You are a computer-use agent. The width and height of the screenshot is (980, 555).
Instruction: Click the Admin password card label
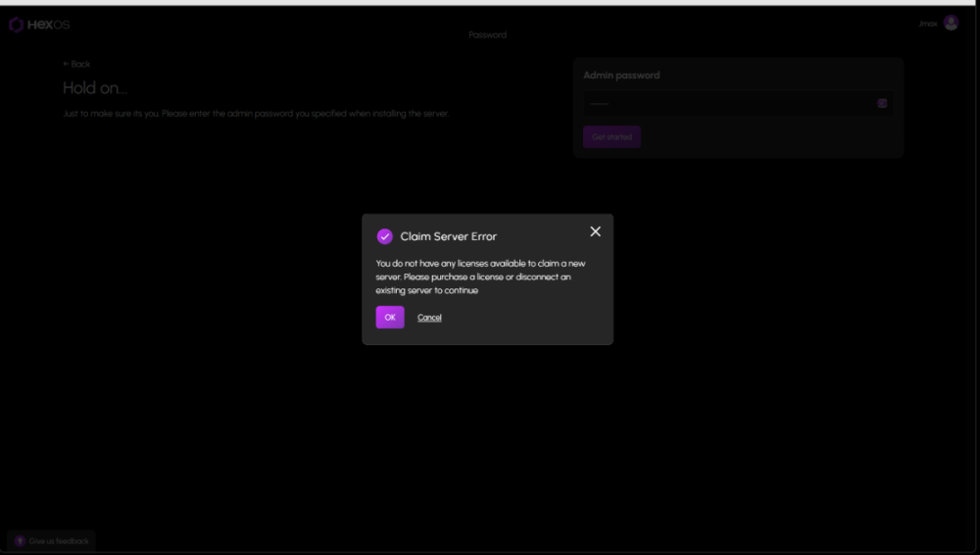621,76
